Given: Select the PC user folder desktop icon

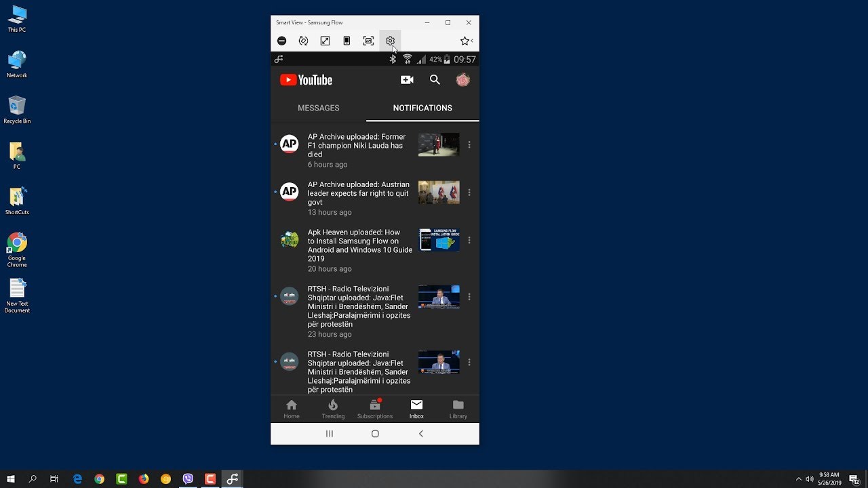Looking at the screenshot, I should 17,156.
